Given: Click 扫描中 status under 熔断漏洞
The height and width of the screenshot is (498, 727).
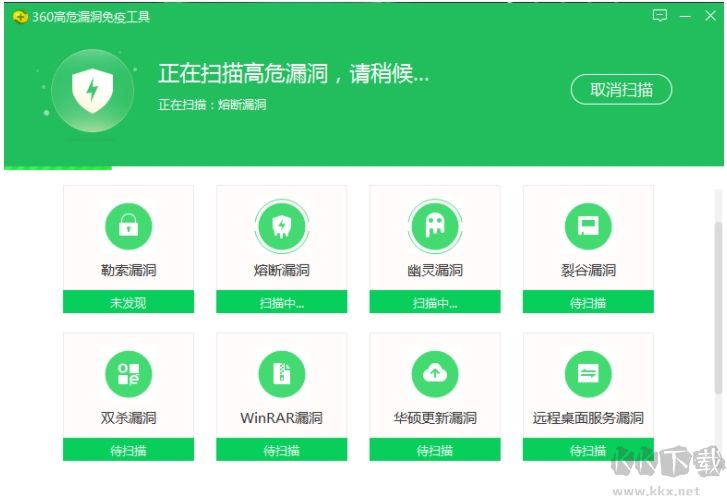Looking at the screenshot, I should pos(281,302).
